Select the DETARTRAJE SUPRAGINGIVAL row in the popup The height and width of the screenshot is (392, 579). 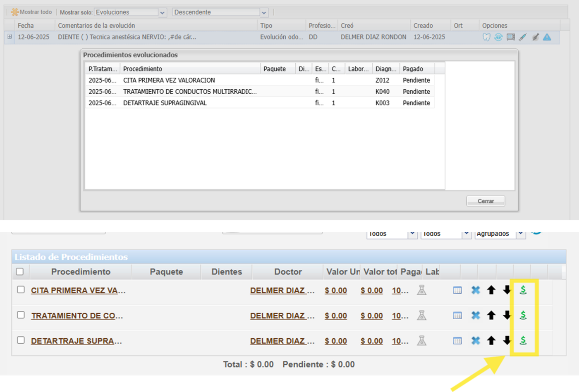point(165,103)
